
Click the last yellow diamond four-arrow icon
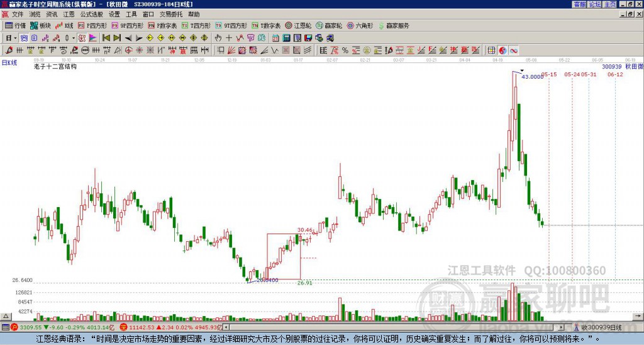coord(204,38)
